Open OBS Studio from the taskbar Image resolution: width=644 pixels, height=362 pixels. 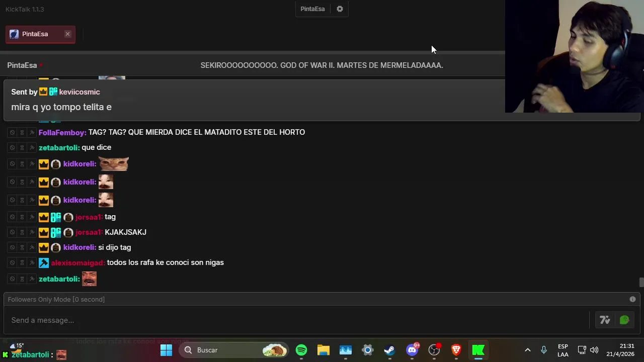pyautogui.click(x=434, y=350)
